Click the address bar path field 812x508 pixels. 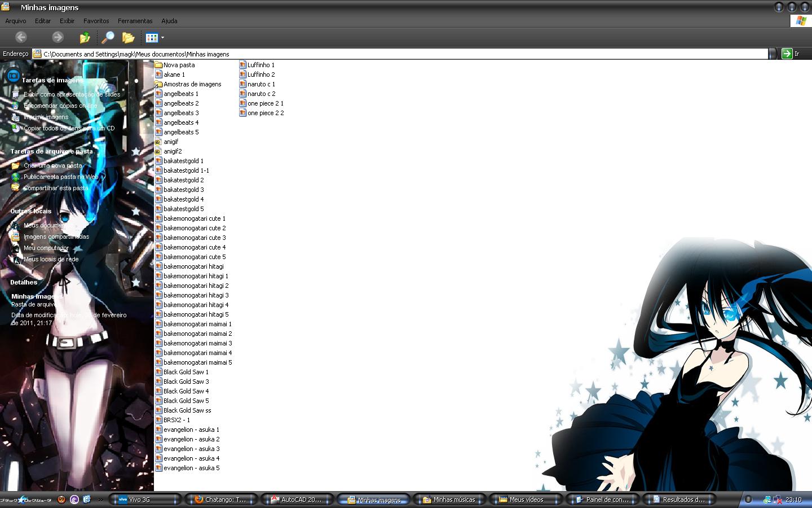pos(400,54)
